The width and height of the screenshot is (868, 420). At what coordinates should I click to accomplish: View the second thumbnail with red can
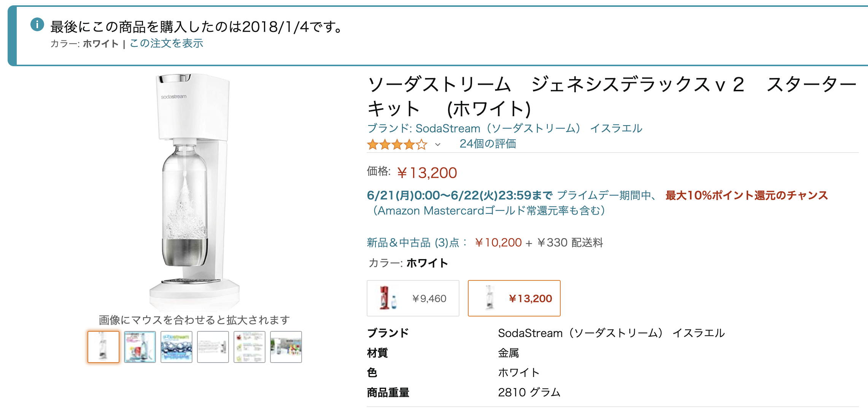[x=140, y=347]
